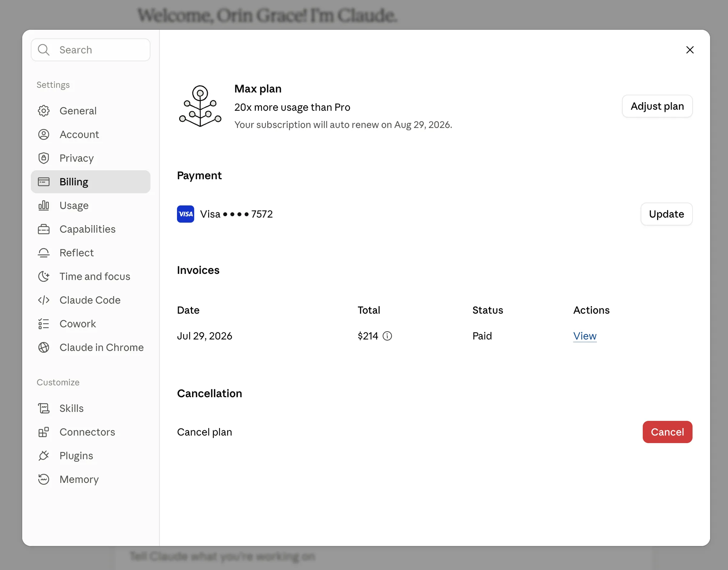Go to Time and focus

pos(91,276)
